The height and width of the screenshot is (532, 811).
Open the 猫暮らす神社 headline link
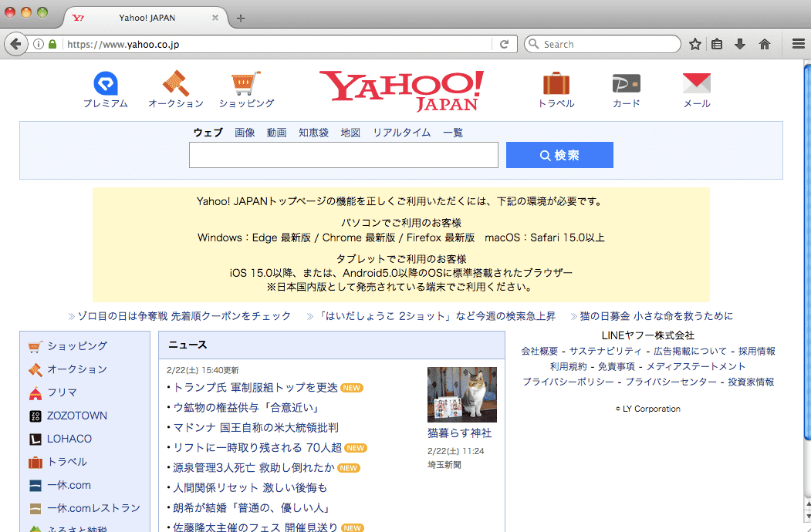click(459, 433)
